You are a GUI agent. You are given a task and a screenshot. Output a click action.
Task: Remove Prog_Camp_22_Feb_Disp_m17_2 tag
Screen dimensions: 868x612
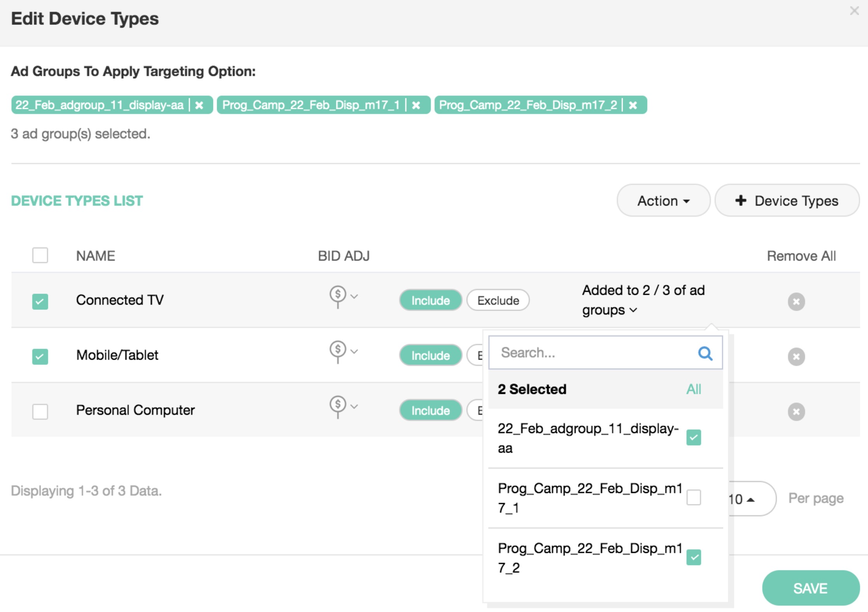633,105
